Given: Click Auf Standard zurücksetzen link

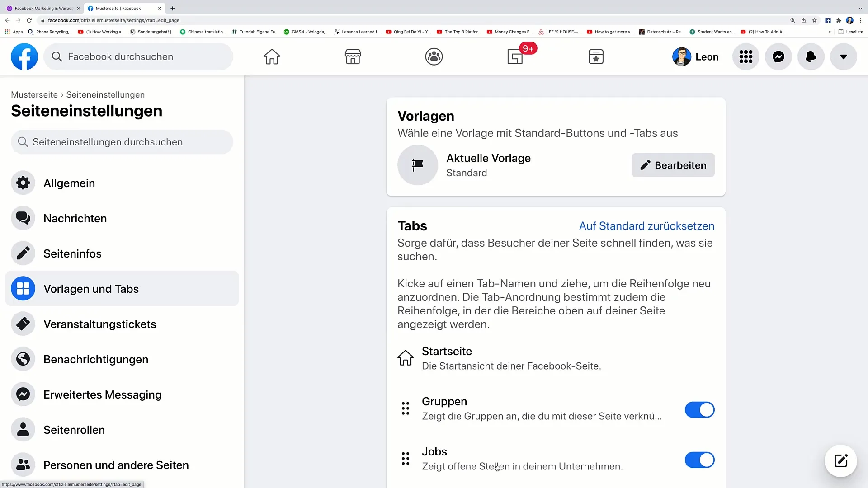Looking at the screenshot, I should pos(647,226).
